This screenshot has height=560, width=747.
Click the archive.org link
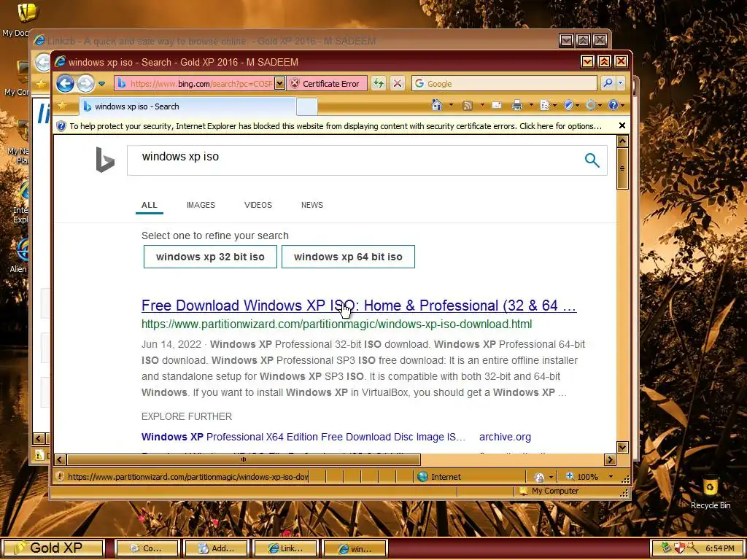click(505, 437)
